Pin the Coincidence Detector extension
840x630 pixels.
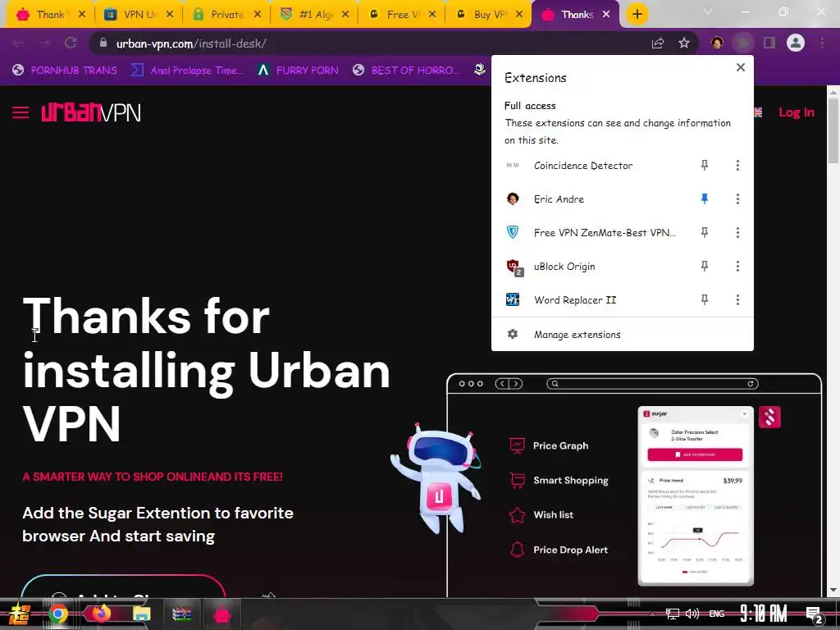coord(705,165)
